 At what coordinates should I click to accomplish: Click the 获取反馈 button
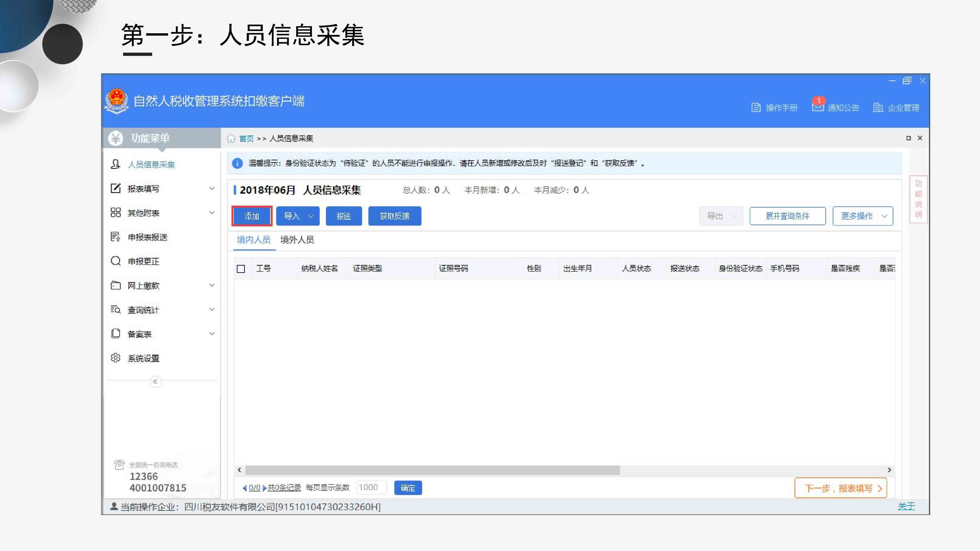click(x=395, y=216)
